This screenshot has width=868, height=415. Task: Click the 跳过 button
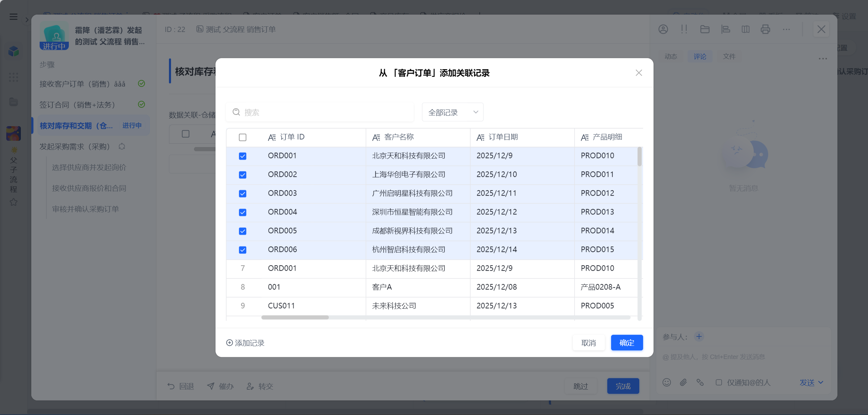(x=581, y=386)
